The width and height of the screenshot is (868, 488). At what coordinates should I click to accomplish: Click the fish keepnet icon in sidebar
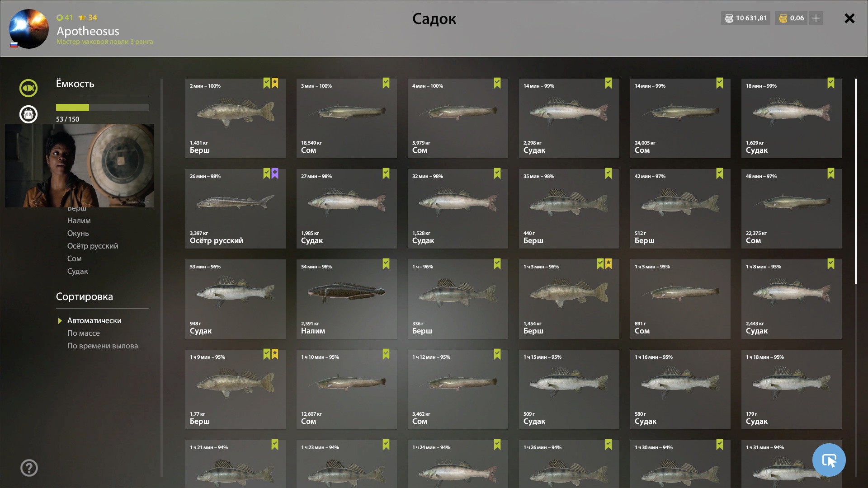tap(28, 88)
